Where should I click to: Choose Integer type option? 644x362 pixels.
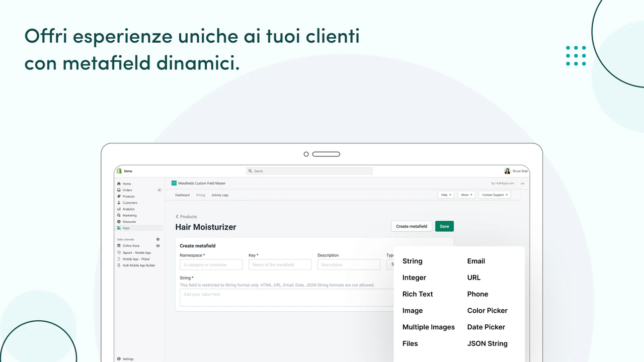414,278
